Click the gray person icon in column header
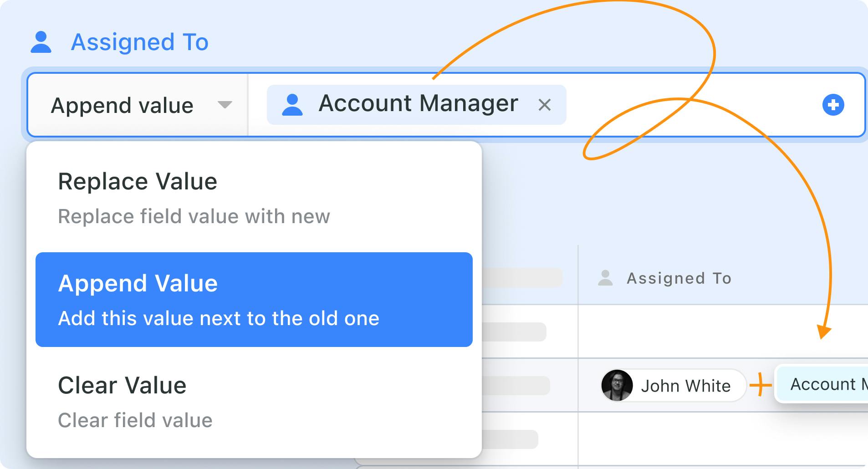The height and width of the screenshot is (469, 868). [605, 278]
